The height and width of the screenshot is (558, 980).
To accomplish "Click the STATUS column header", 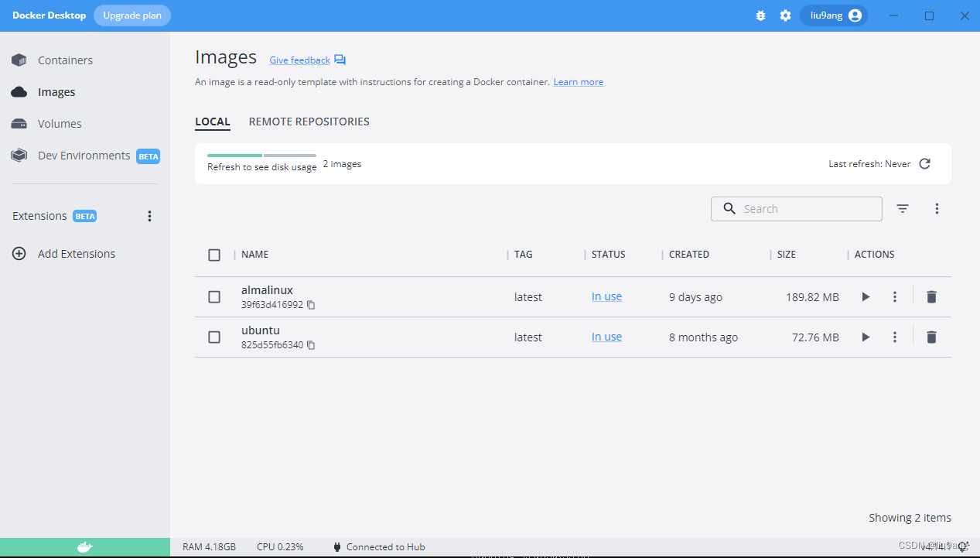I will click(609, 255).
